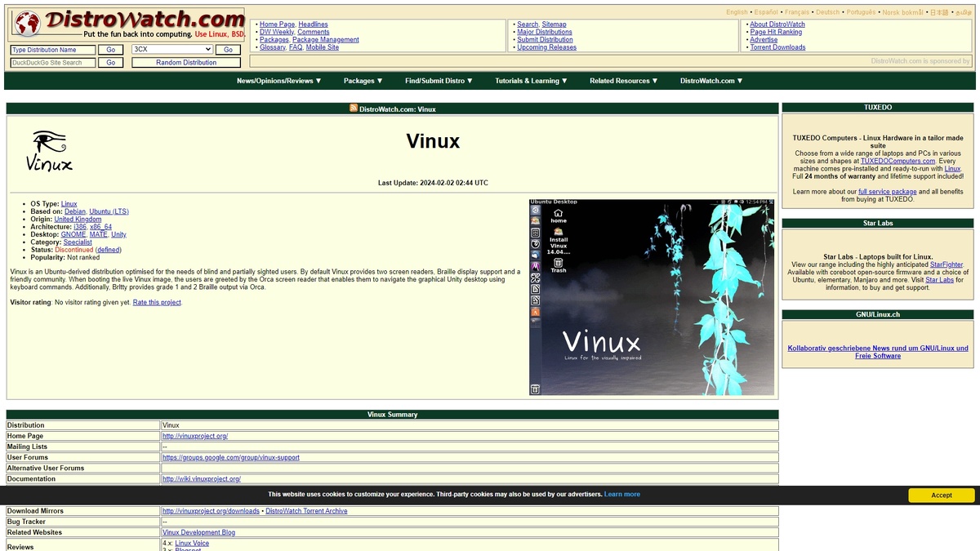Open the x86_64 architecture link
980x551 pixels.
point(100,227)
